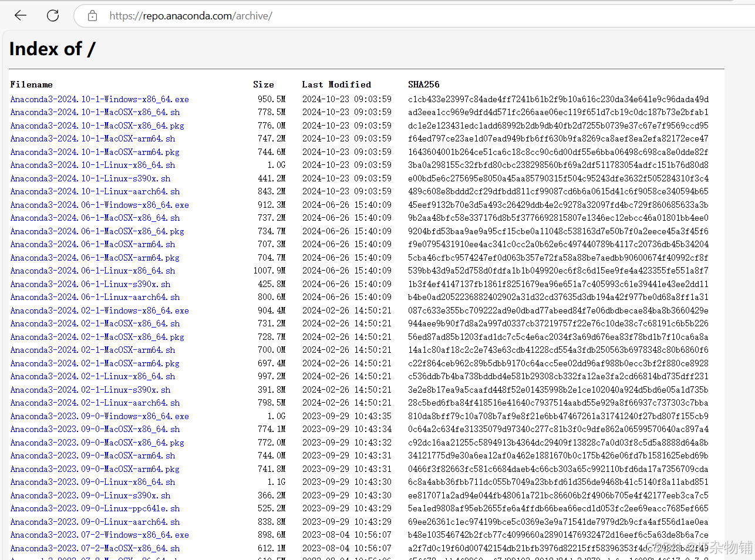Open Anaconda3-2024.02-1-Linux-aarch64.sh link
Image resolution: width=755 pixels, height=560 pixels.
[95, 403]
